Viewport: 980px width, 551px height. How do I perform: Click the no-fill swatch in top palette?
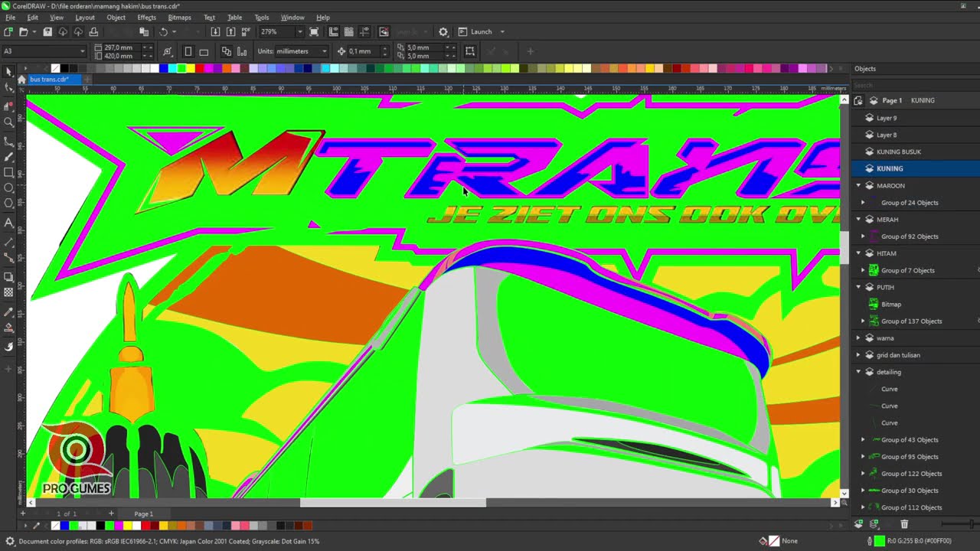point(55,68)
